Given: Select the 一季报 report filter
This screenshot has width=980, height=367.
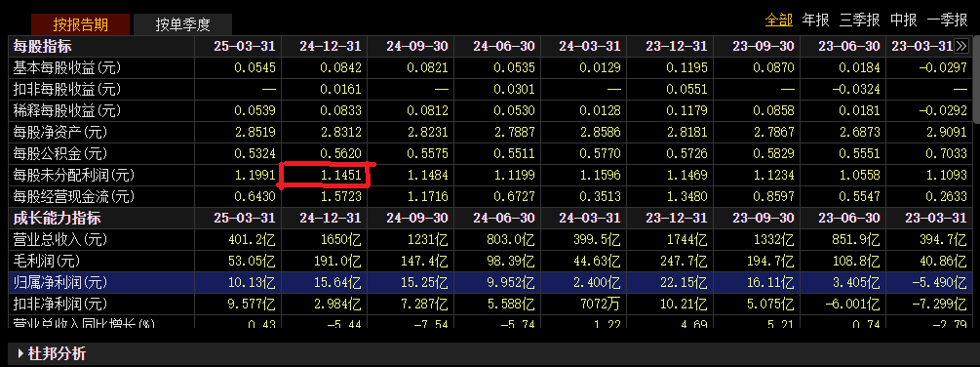Looking at the screenshot, I should tap(948, 20).
